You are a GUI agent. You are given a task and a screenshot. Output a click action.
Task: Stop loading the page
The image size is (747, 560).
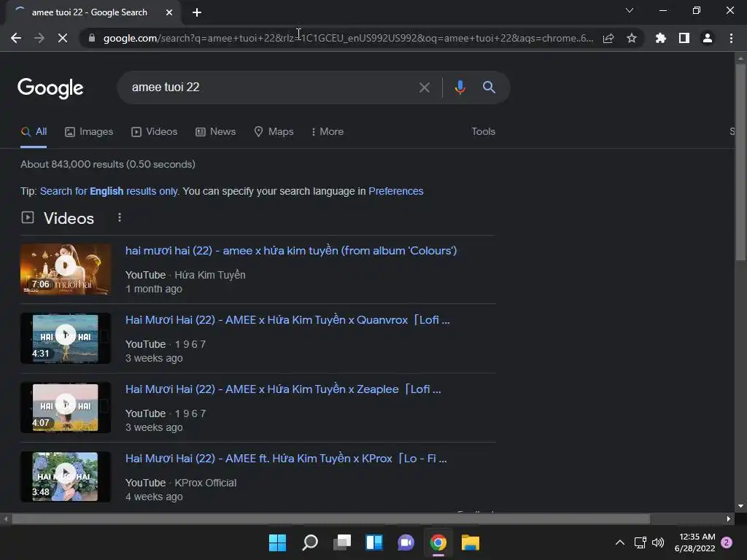63,38
